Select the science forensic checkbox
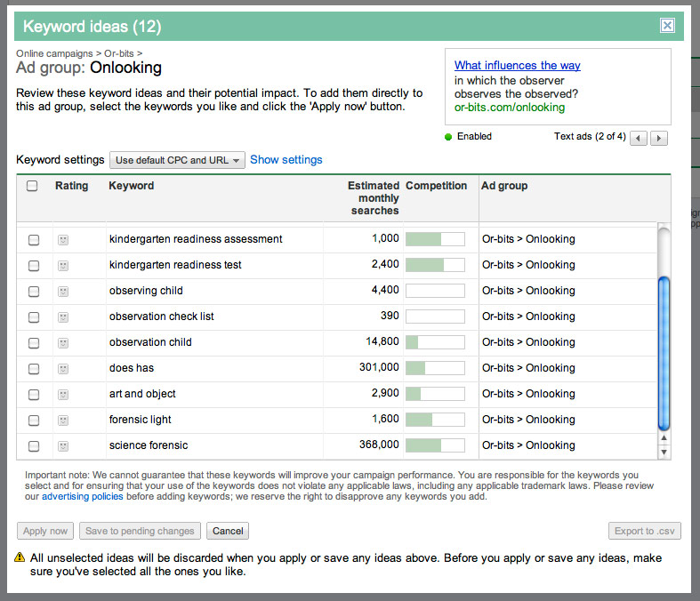Screen dimensions: 700x601 coord(34,446)
